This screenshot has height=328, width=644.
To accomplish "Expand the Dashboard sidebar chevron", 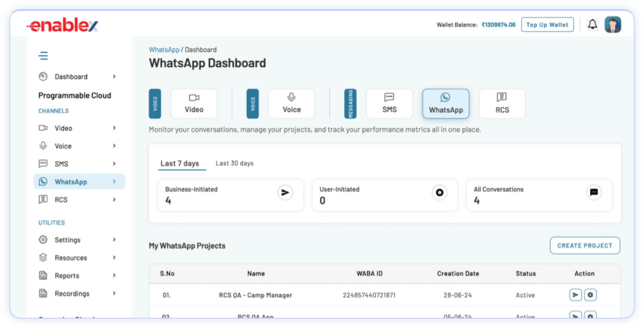I will pyautogui.click(x=114, y=77).
